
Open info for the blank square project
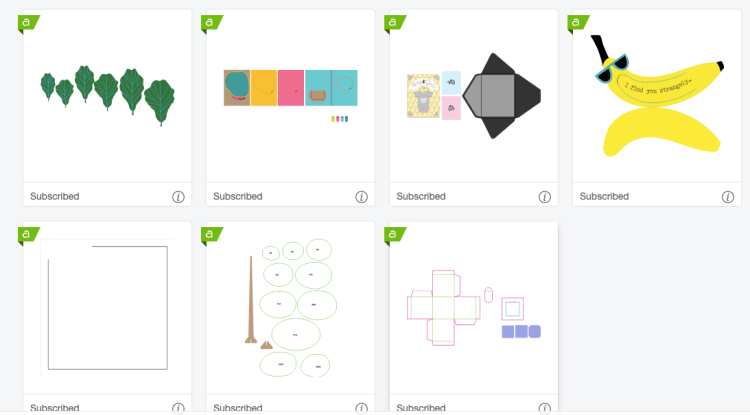click(x=178, y=408)
